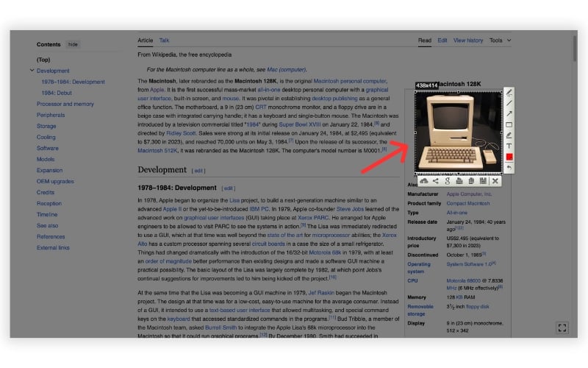Select the Rectangle drawing tool

pyautogui.click(x=509, y=124)
